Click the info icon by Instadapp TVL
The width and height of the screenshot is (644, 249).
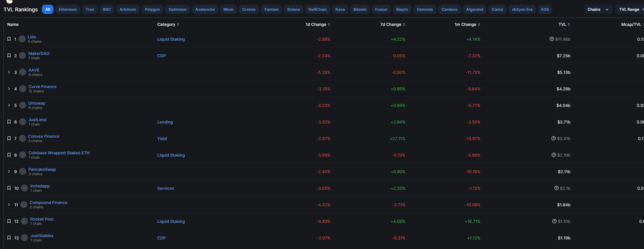click(x=556, y=188)
